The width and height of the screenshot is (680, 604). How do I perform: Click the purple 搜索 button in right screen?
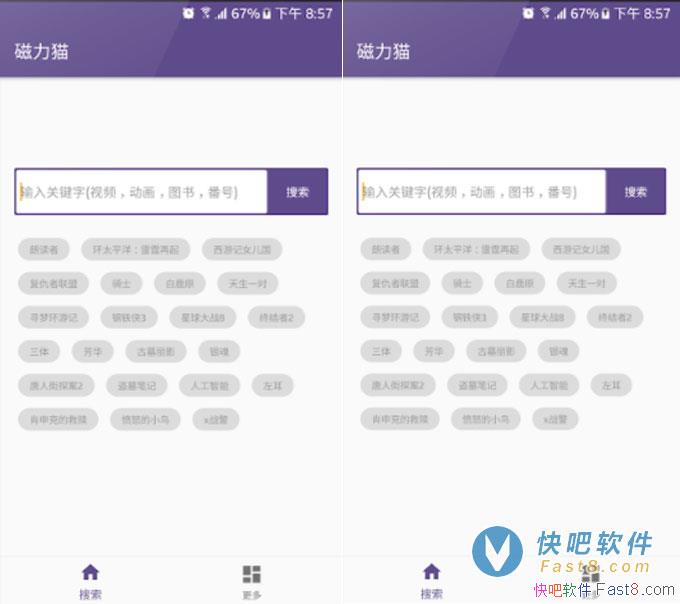pyautogui.click(x=636, y=192)
